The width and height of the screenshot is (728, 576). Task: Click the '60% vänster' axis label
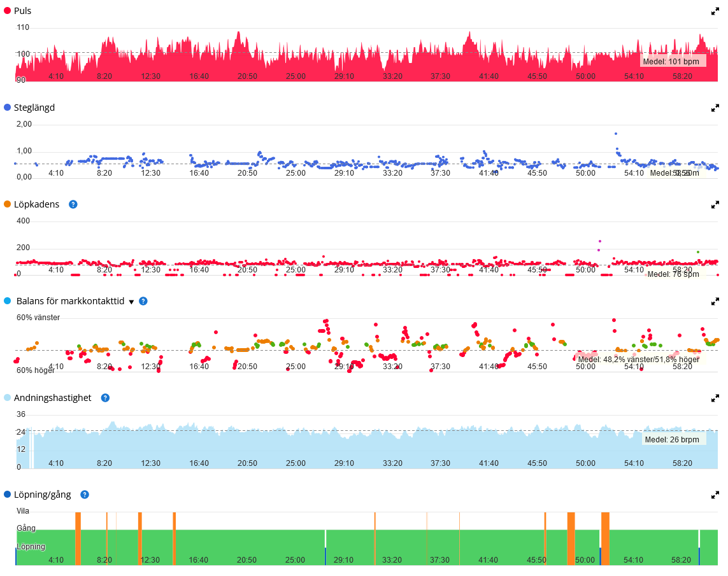coord(38,318)
